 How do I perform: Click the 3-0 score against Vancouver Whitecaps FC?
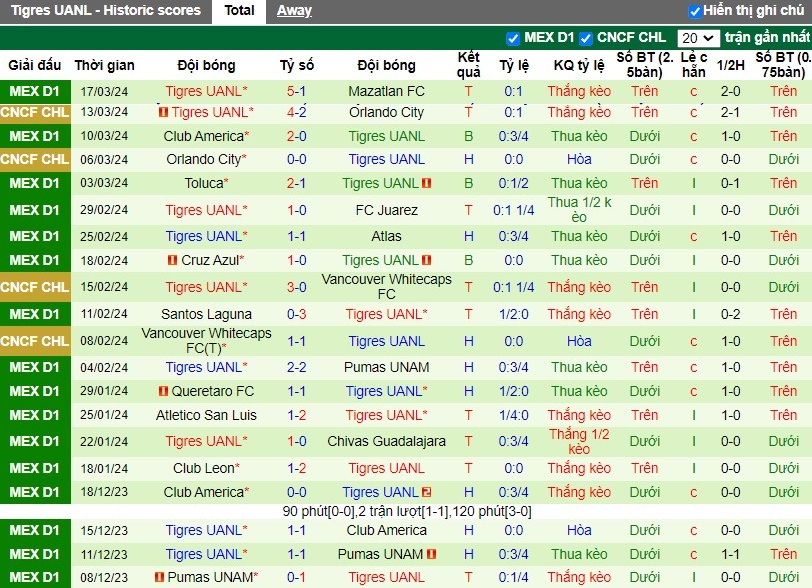(296, 287)
